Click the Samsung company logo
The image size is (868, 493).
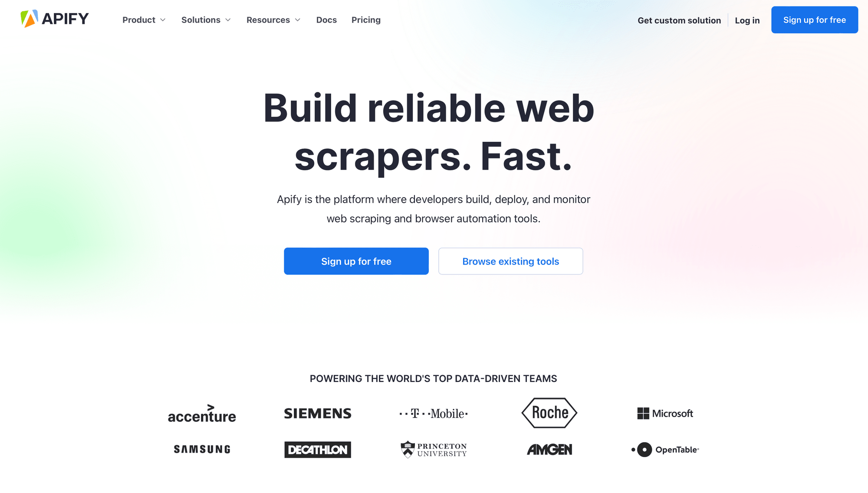(201, 450)
